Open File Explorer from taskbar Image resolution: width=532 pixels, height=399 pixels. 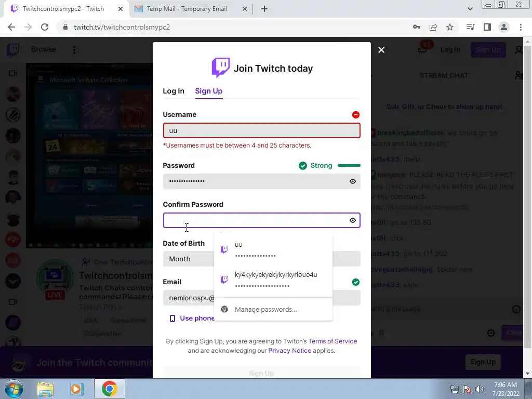(45, 389)
